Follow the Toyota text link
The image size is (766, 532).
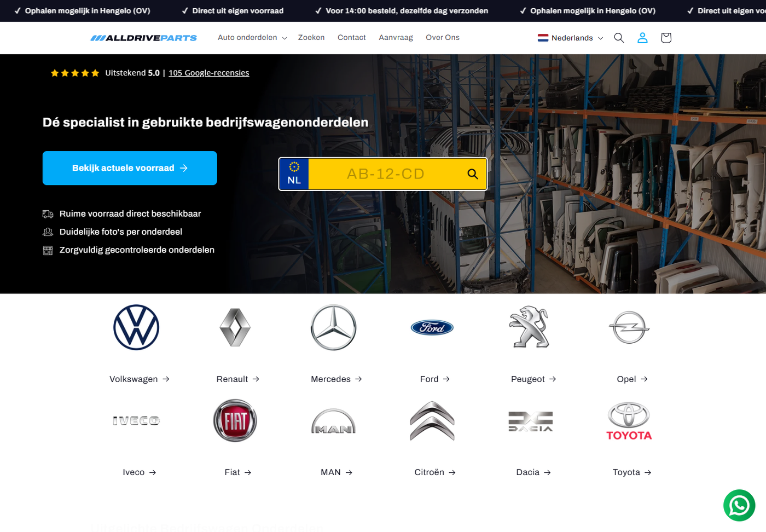[632, 472]
